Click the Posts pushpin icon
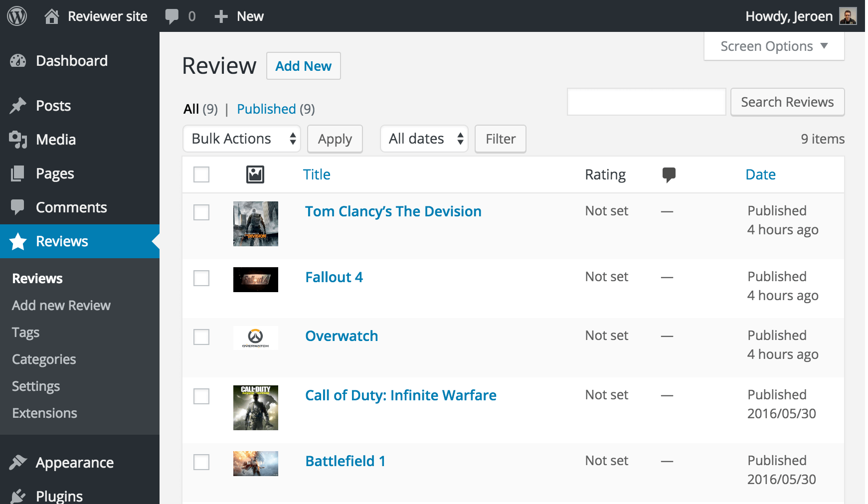868x504 pixels. (18, 106)
